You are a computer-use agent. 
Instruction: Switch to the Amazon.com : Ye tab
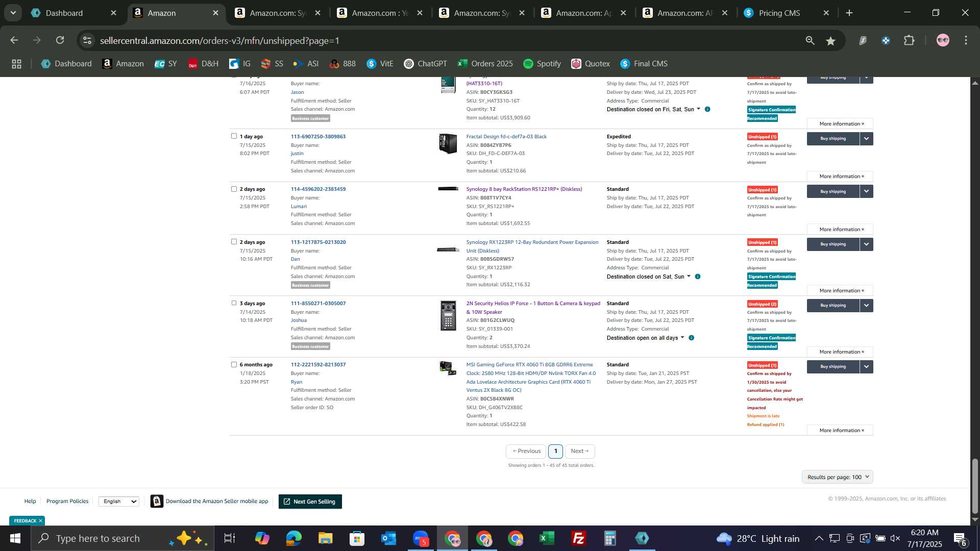pyautogui.click(x=380, y=13)
